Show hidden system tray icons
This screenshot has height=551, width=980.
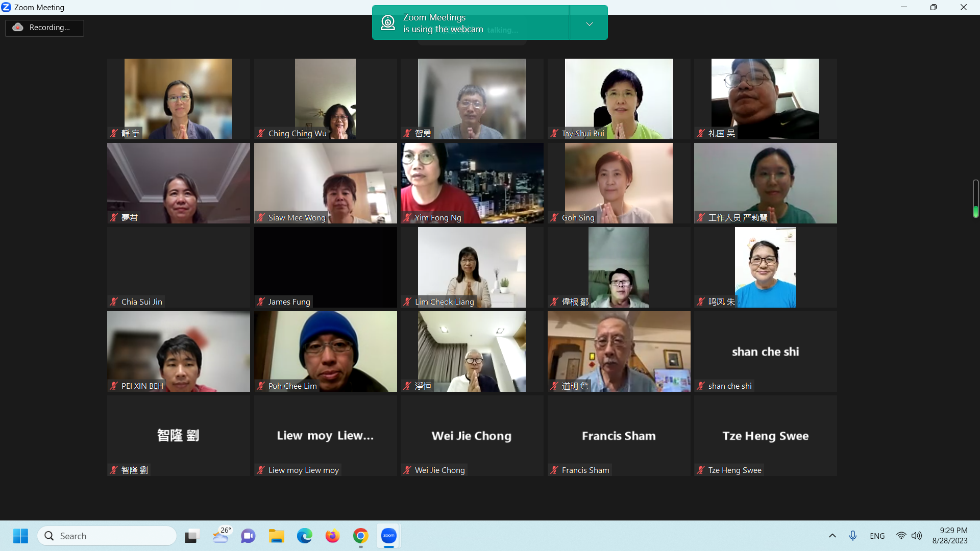(832, 536)
